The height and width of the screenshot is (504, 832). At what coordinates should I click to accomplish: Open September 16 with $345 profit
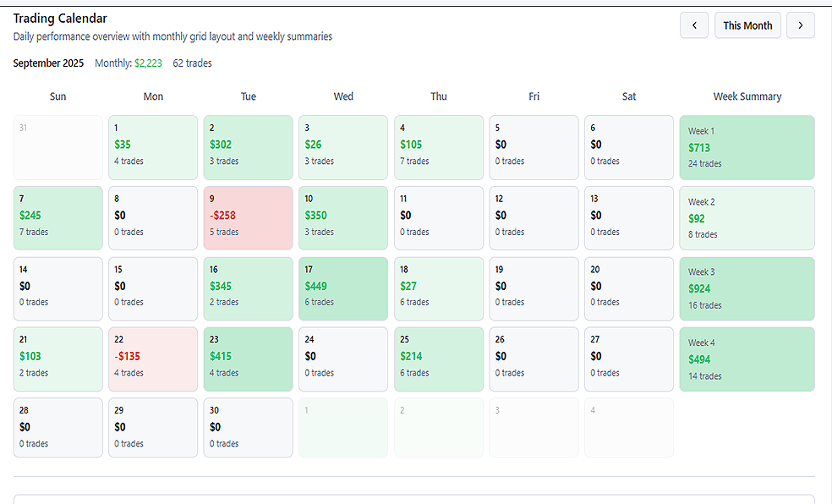[x=248, y=289]
